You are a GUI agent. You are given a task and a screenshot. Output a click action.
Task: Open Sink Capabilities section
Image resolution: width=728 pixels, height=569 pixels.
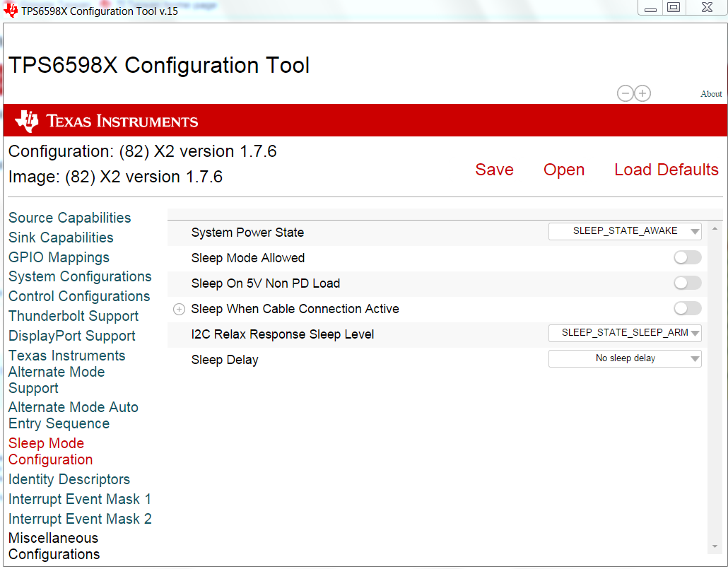click(61, 237)
